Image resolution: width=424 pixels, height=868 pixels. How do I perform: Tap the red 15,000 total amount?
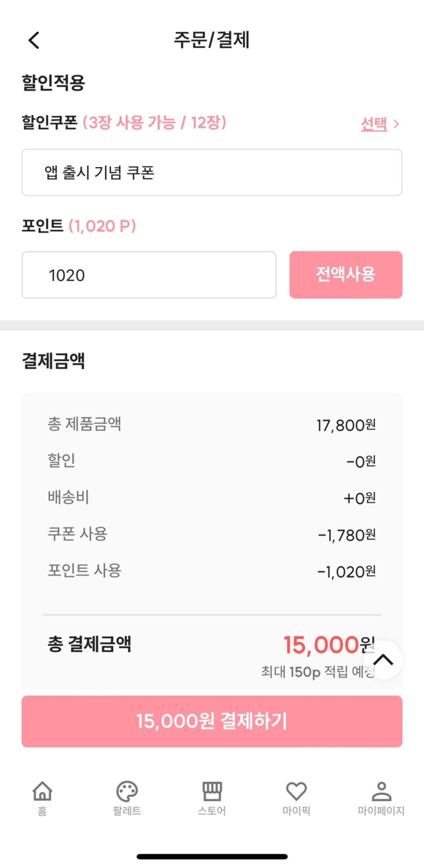(321, 645)
